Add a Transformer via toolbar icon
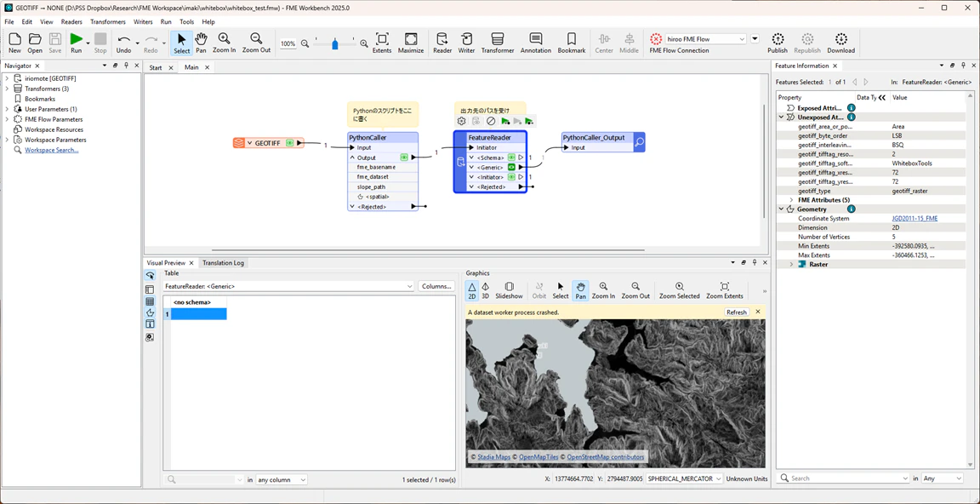980x504 pixels. click(498, 43)
